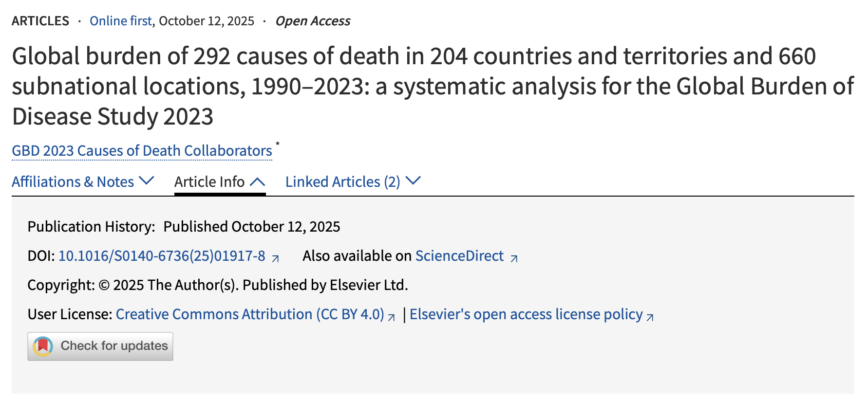Screen dimensions: 868x399
Task: Open the Online first link
Action: pyautogui.click(x=120, y=21)
